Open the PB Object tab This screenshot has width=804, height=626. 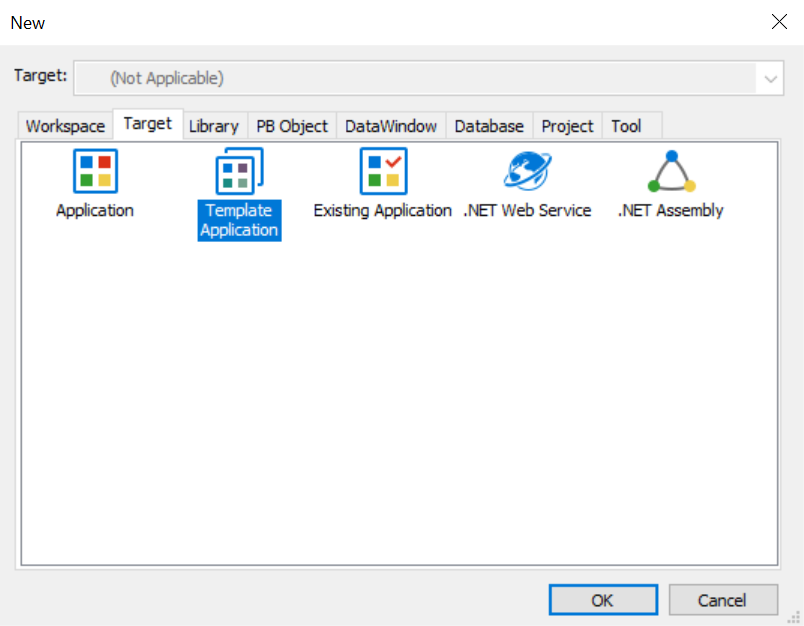(292, 126)
